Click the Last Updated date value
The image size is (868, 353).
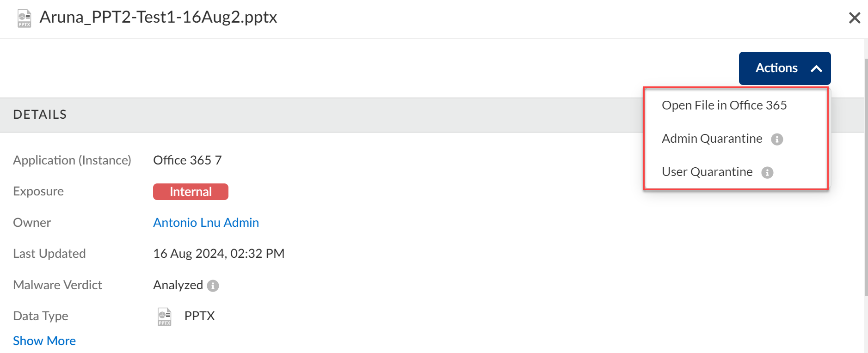219,254
